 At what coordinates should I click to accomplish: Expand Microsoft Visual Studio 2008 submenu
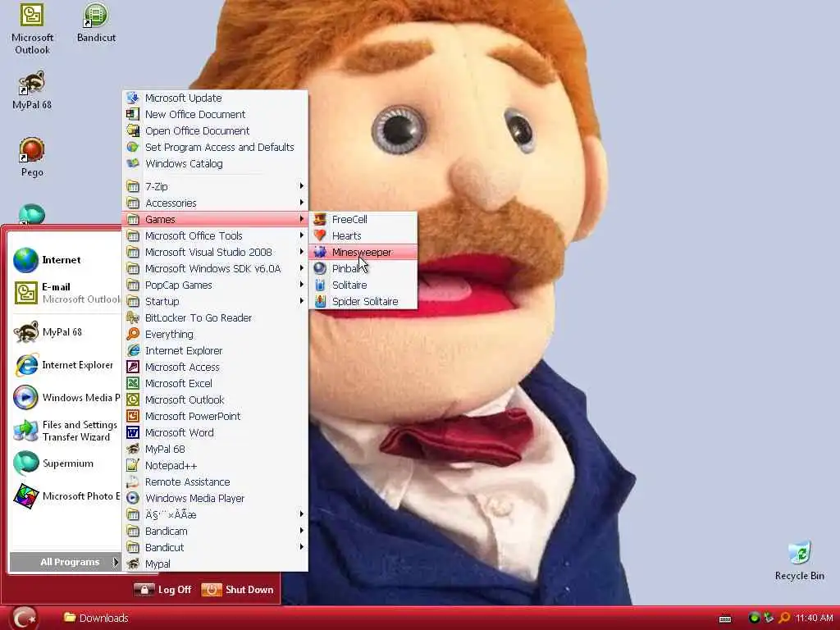click(x=216, y=253)
